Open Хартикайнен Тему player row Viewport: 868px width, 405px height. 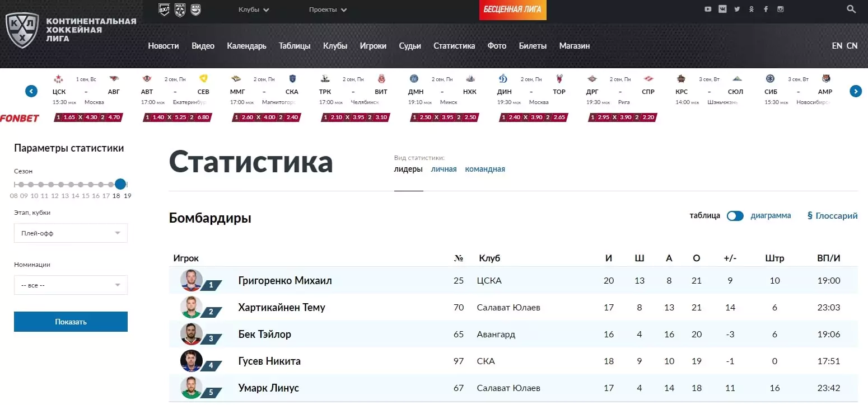click(x=513, y=307)
